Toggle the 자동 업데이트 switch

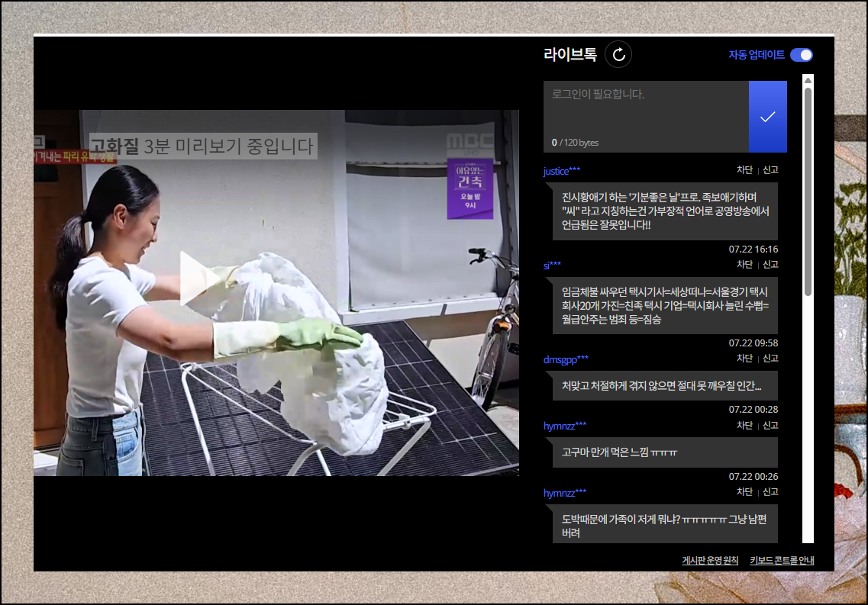[x=801, y=55]
